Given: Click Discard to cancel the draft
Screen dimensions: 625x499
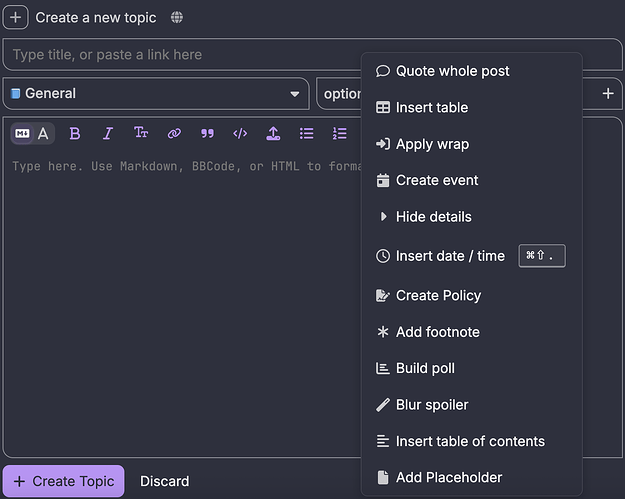Looking at the screenshot, I should (x=165, y=481).
